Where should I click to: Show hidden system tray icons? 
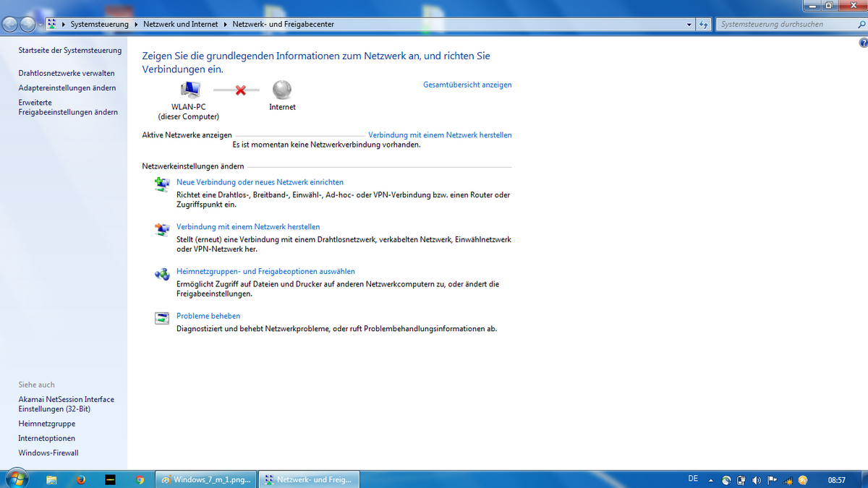710,480
